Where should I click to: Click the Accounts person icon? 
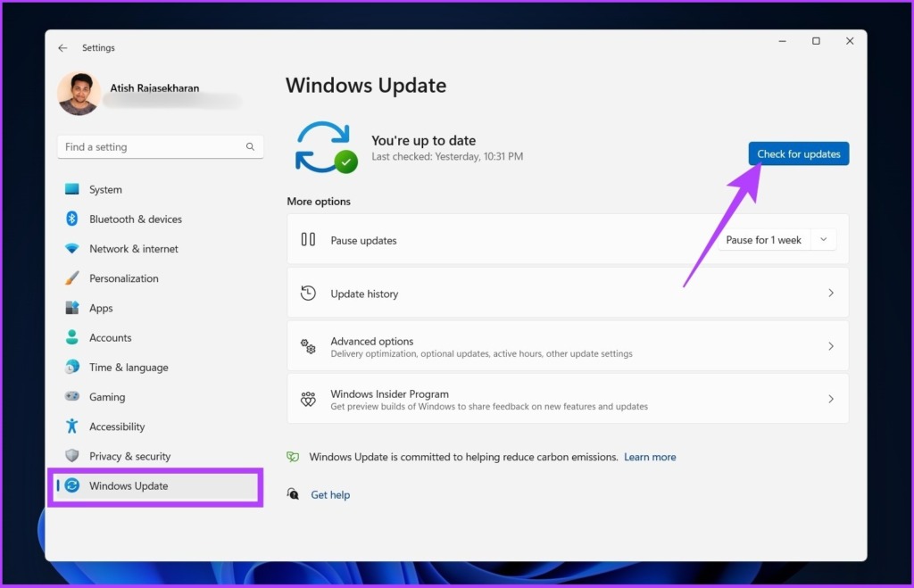pos(71,337)
